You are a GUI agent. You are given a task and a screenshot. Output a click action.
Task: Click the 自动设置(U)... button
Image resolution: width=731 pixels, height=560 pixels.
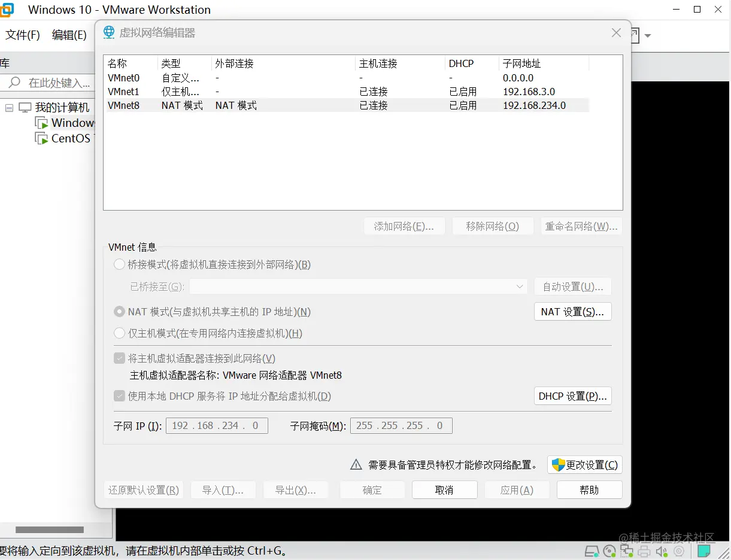tap(572, 287)
